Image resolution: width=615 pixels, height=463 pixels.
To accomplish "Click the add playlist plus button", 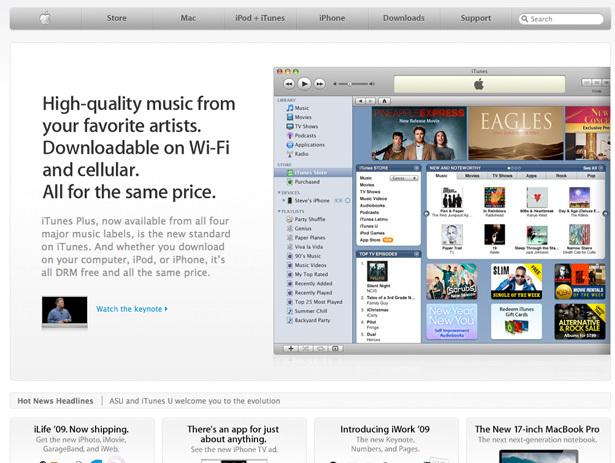I will (291, 348).
